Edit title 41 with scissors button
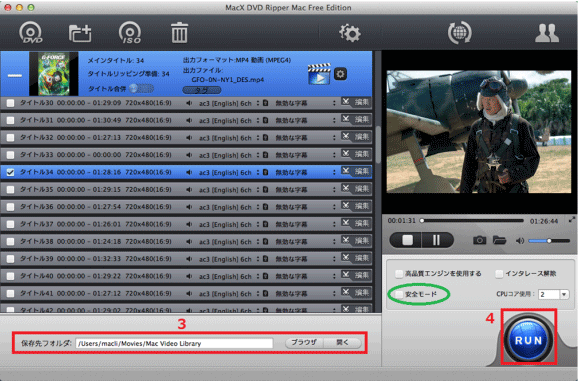Image resolution: width=579 pixels, height=381 pixels. coord(356,293)
